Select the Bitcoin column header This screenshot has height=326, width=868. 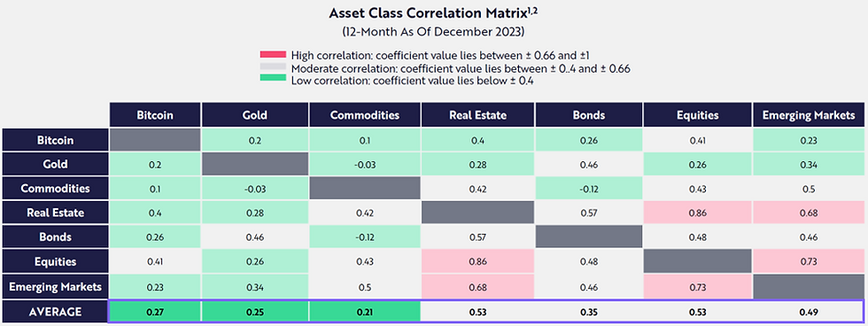tap(155, 115)
